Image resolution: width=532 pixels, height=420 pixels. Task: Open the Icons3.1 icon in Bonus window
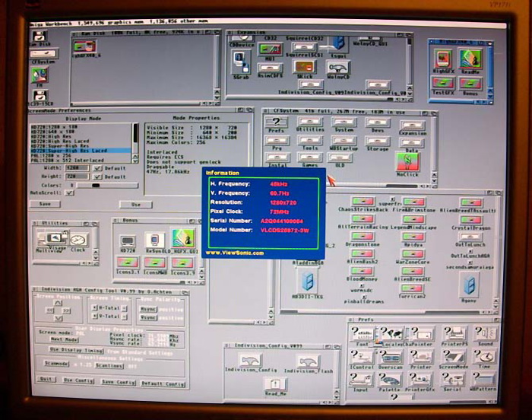tap(128, 262)
